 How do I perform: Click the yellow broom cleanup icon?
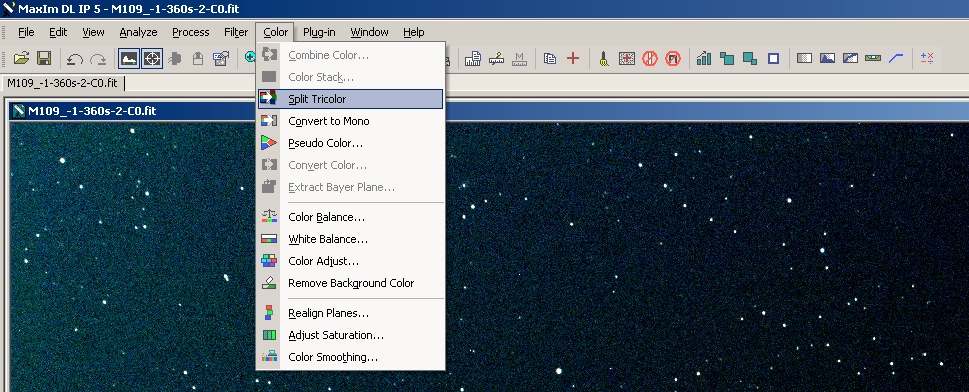click(604, 58)
